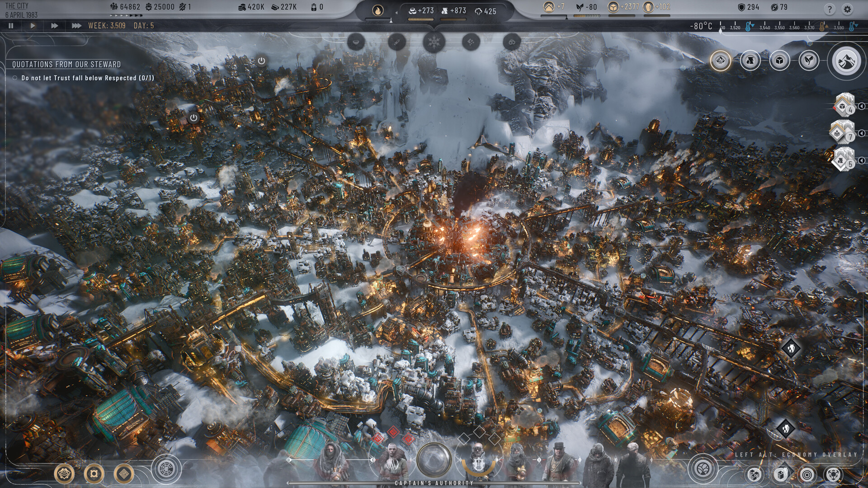The image size is (868, 488).
Task: Toggle the district power button on upper-left map
Action: pos(193,117)
